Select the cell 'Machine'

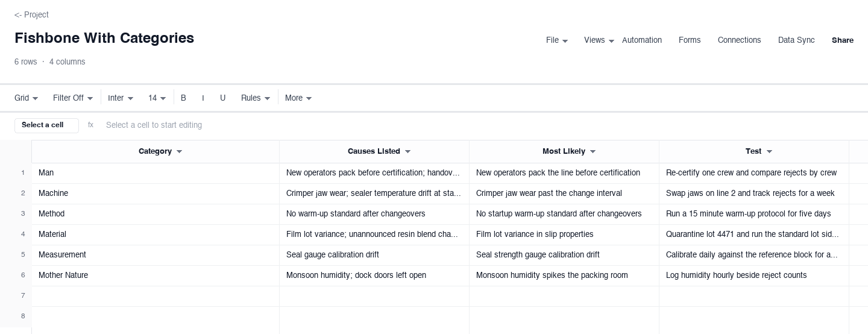(156, 194)
